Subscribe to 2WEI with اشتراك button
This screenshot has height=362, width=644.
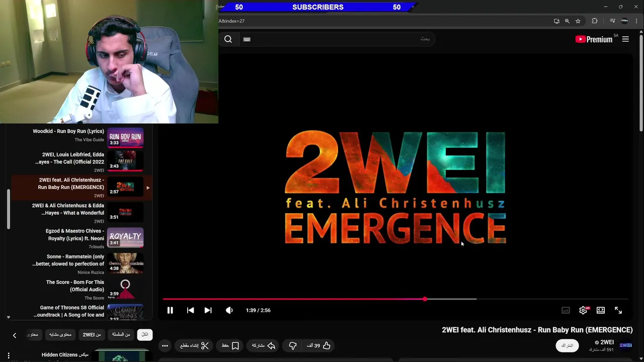tap(567, 345)
